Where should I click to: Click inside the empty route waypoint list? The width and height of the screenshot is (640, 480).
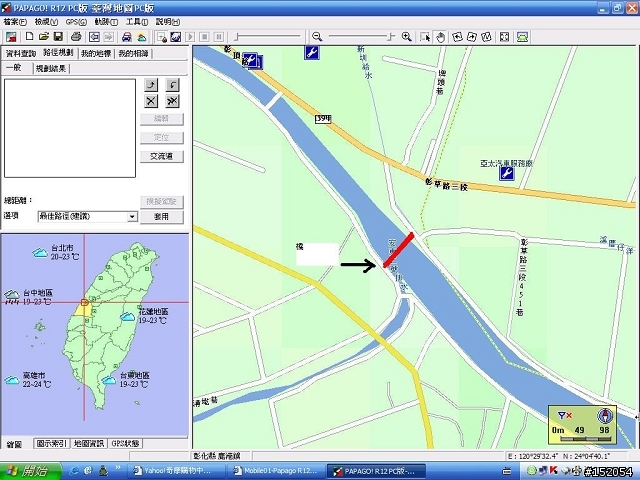coord(70,128)
